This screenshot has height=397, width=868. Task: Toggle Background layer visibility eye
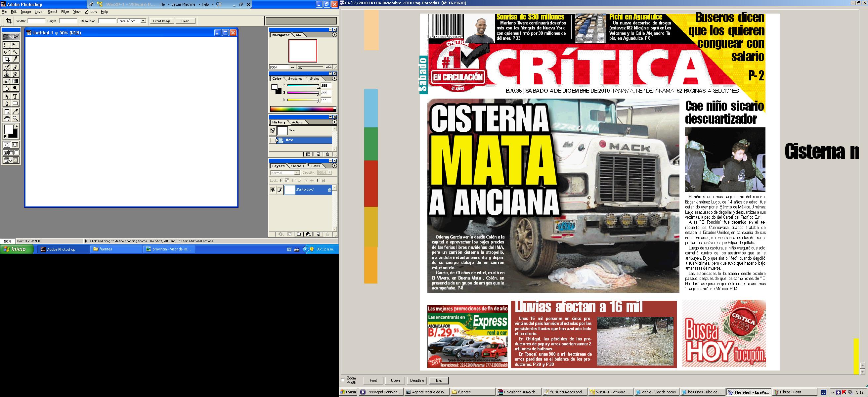pyautogui.click(x=273, y=190)
